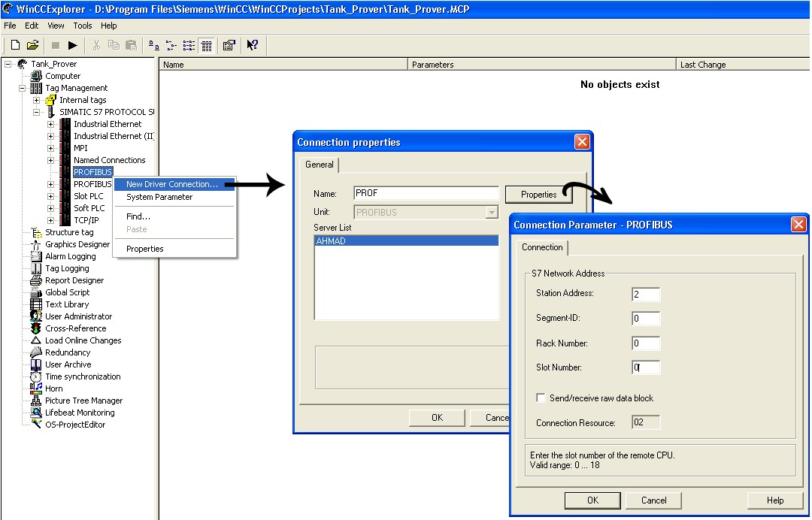Switch to large icons view
The width and height of the screenshot is (812, 520).
pyautogui.click(x=154, y=46)
